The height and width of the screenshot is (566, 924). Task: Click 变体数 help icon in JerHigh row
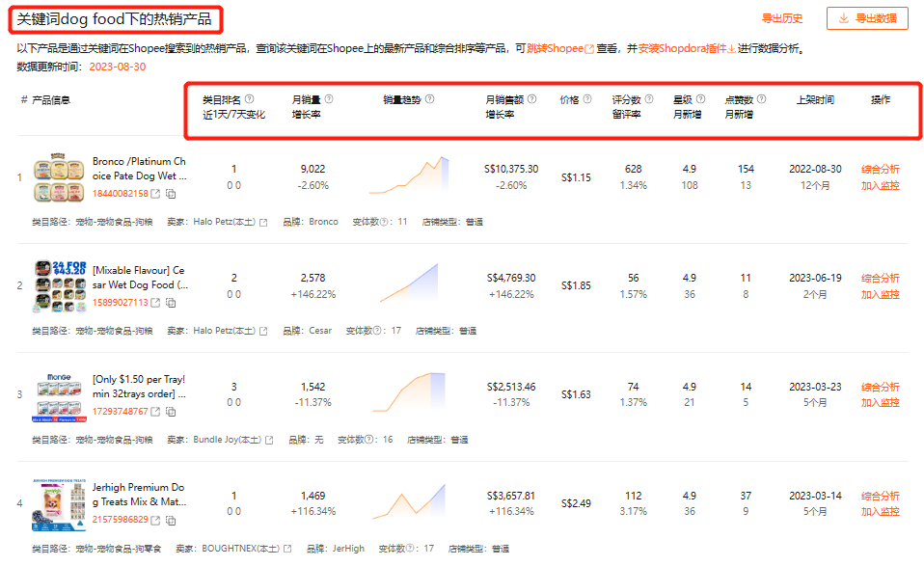point(410,549)
